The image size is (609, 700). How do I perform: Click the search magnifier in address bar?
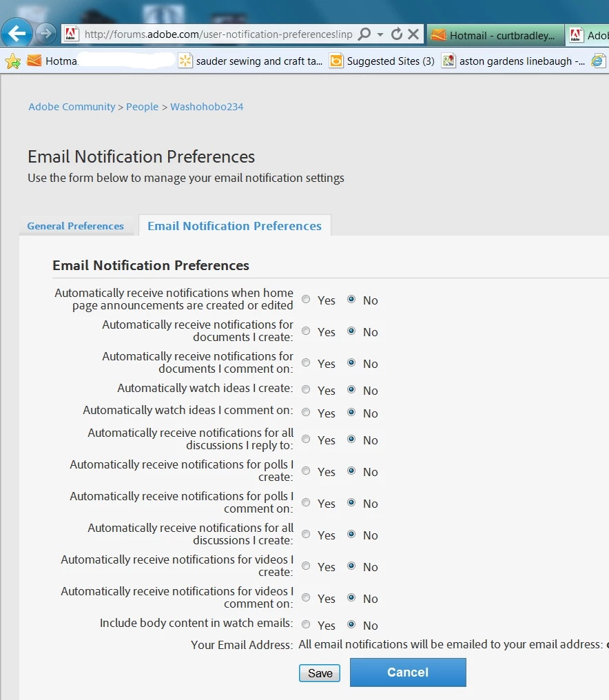[x=364, y=34]
